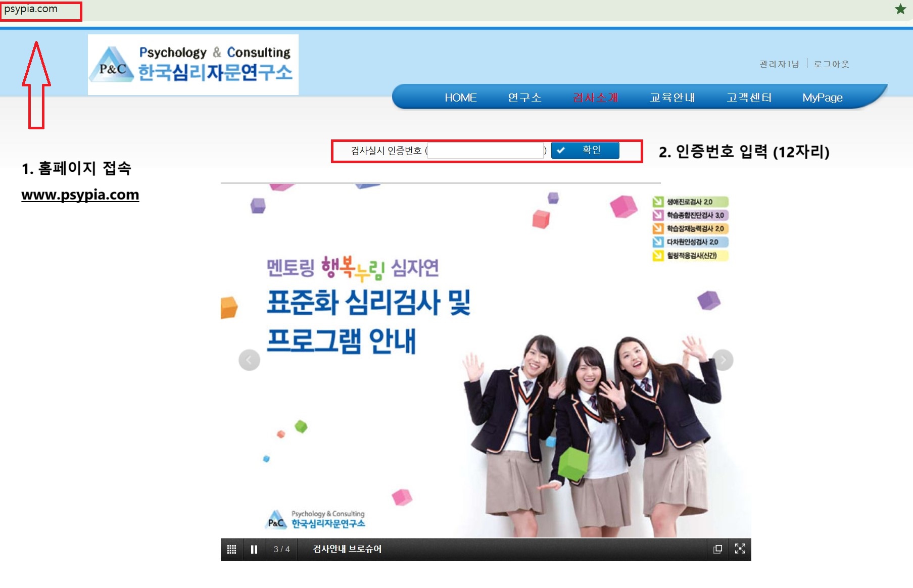Open the 연구소 menu
Viewport: 913px width, 588px height.
(x=524, y=97)
